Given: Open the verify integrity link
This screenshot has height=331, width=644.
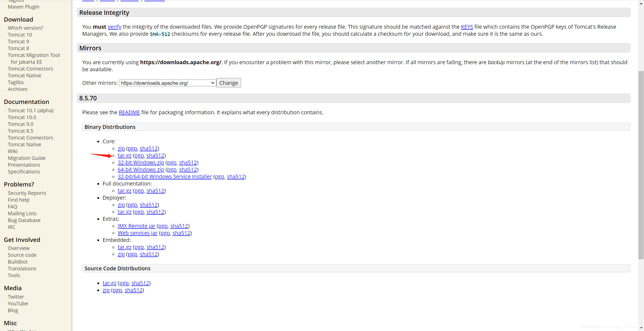Looking at the screenshot, I should [114, 27].
